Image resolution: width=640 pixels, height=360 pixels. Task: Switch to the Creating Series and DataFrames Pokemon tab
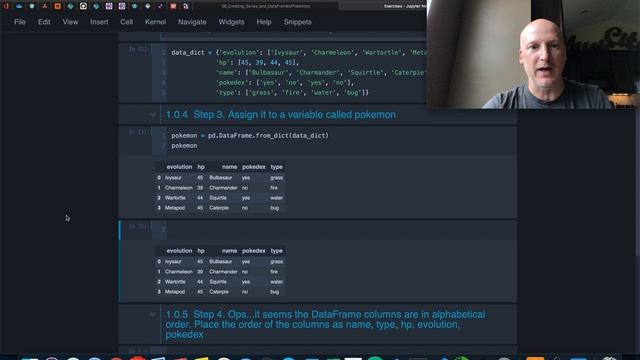(x=265, y=6)
